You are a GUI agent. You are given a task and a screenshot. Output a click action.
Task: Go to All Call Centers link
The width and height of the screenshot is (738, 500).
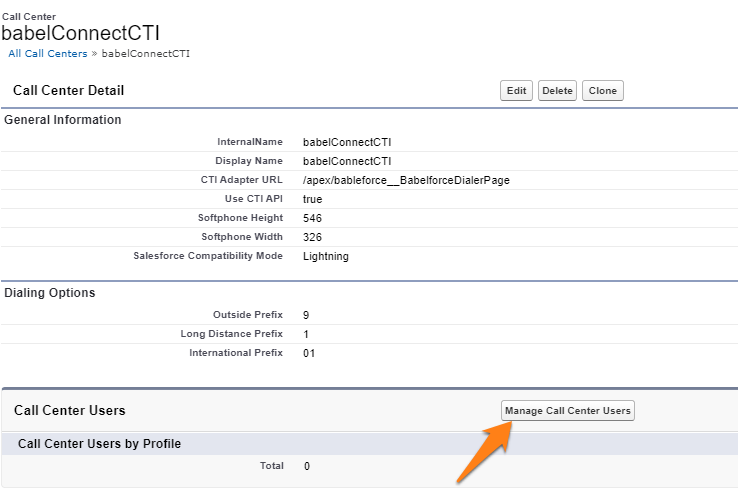click(x=48, y=53)
